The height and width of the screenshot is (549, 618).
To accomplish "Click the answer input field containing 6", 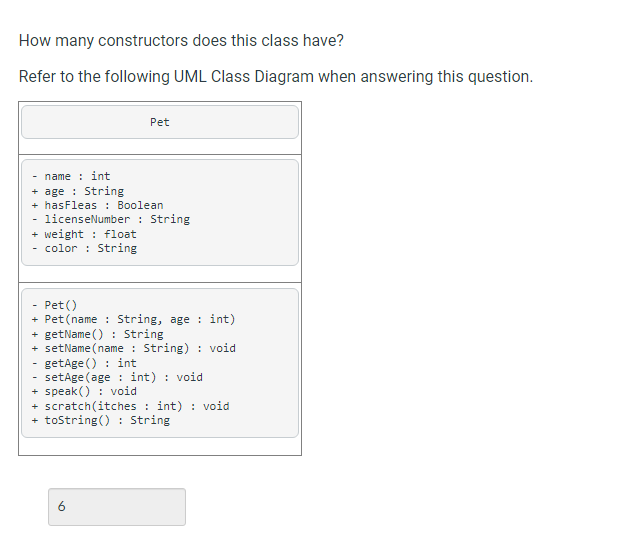I will tap(117, 507).
